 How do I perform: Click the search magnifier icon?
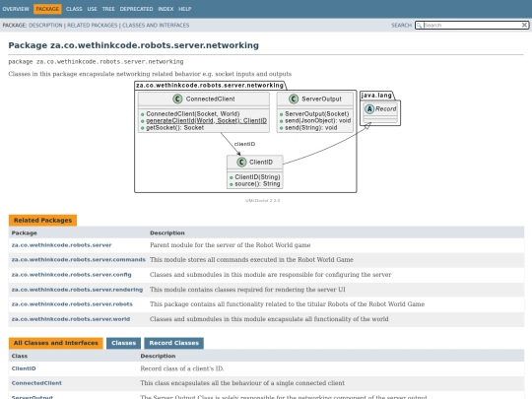420,25
